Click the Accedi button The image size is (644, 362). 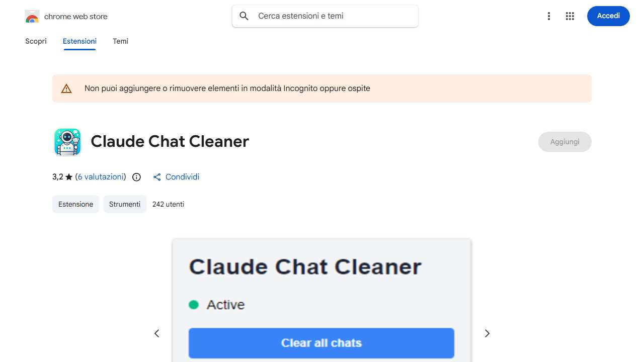pyautogui.click(x=608, y=16)
